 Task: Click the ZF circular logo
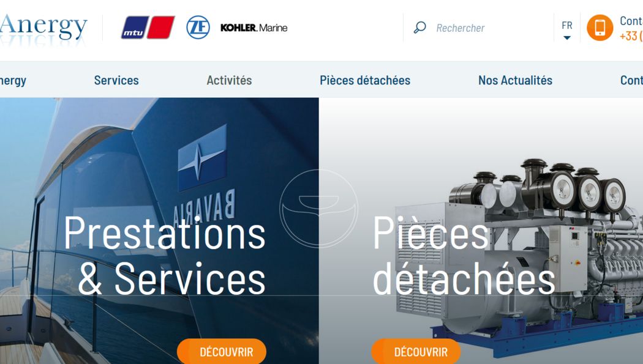198,28
